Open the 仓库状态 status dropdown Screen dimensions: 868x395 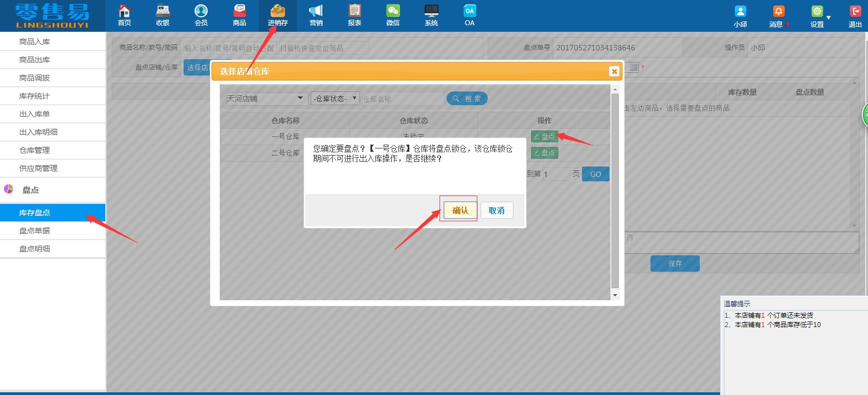tap(335, 99)
